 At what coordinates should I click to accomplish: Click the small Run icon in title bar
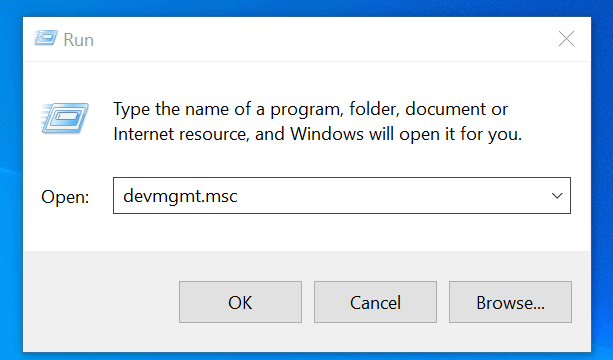pos(46,38)
